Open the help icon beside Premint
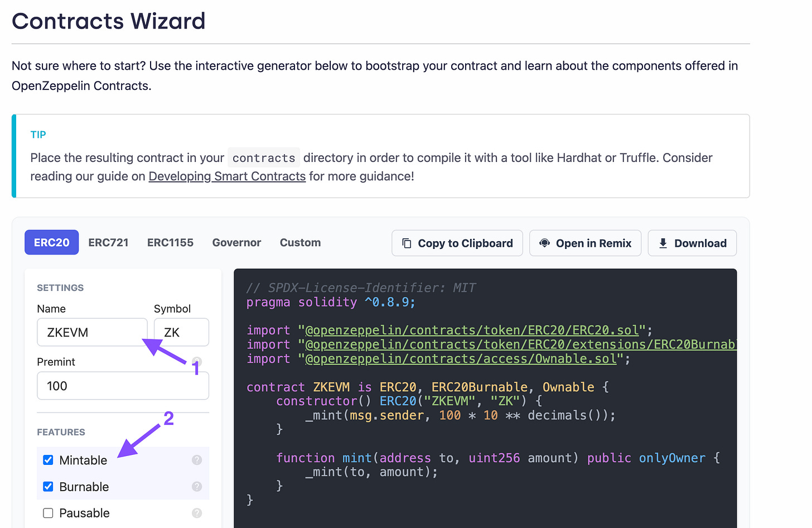 (197, 362)
